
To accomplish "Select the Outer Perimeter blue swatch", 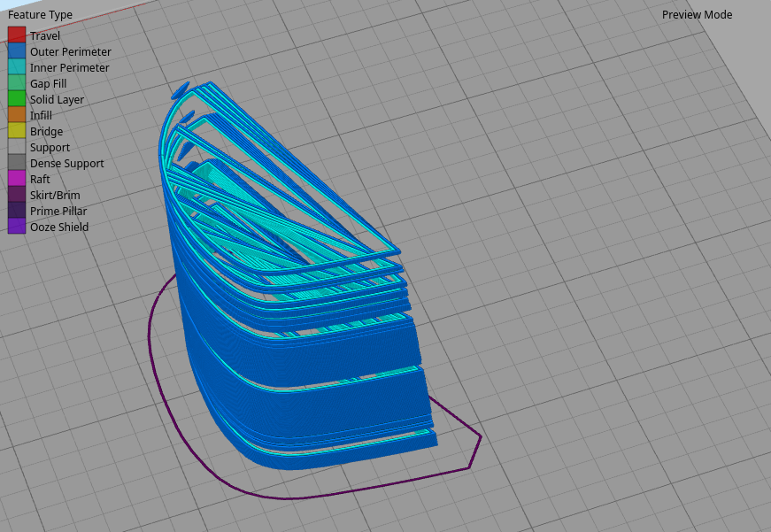I will [17, 51].
